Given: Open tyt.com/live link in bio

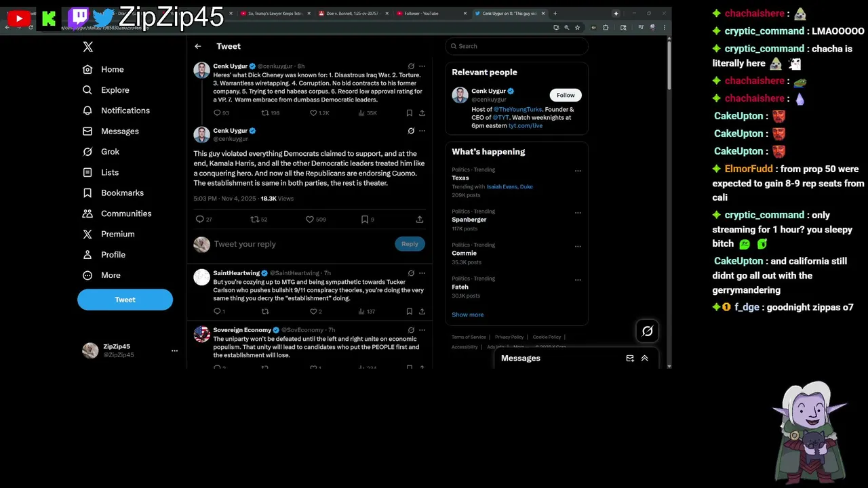Looking at the screenshot, I should (526, 126).
